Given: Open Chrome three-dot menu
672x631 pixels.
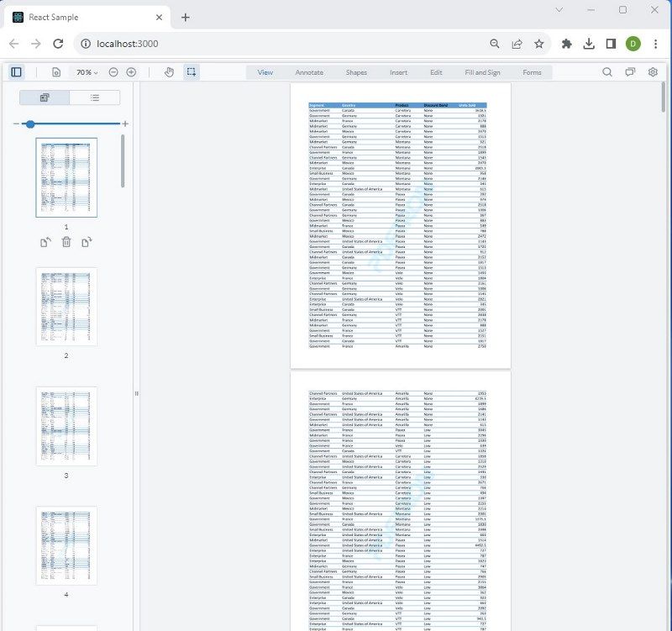Looking at the screenshot, I should 655,44.
